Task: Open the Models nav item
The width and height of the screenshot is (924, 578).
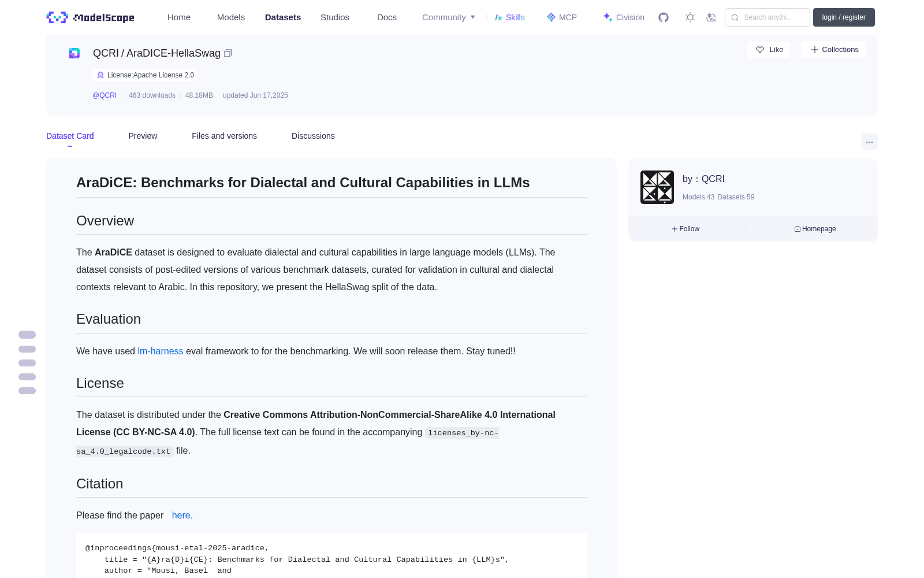Action: [231, 17]
